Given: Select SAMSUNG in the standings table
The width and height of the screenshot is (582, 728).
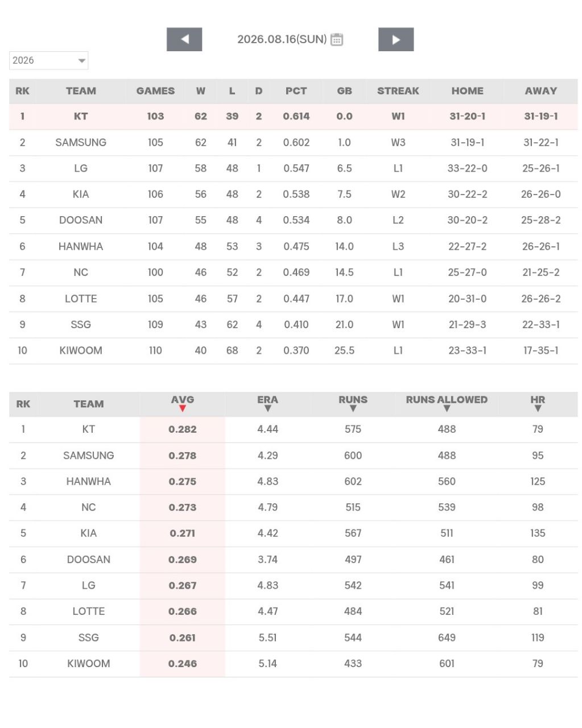Looking at the screenshot, I should (81, 143).
